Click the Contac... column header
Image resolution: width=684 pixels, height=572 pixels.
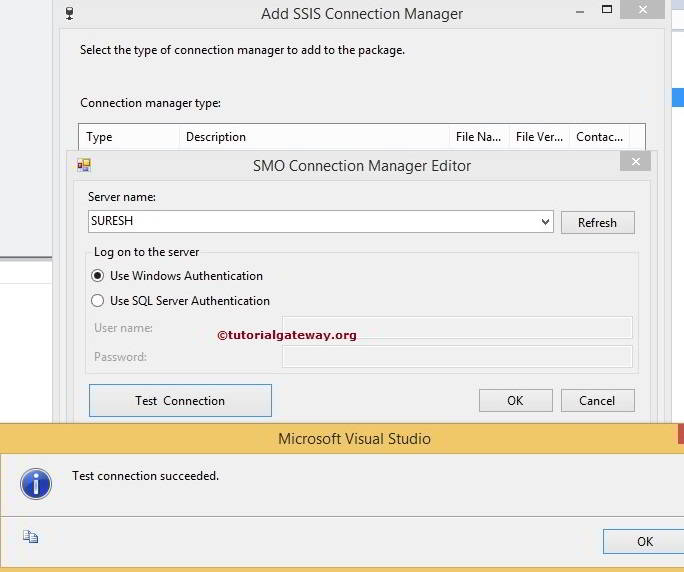point(600,137)
